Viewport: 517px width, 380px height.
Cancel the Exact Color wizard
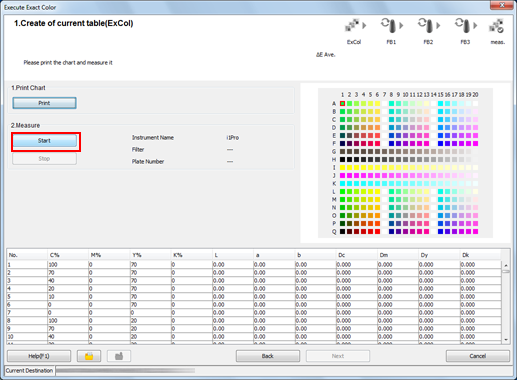[478, 356]
